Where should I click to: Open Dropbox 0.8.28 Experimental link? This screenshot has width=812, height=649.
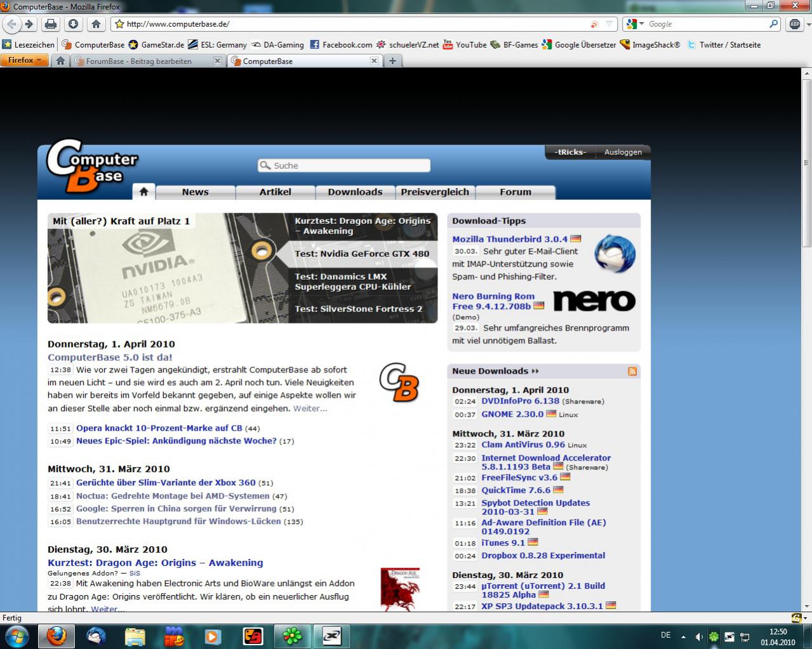(543, 555)
